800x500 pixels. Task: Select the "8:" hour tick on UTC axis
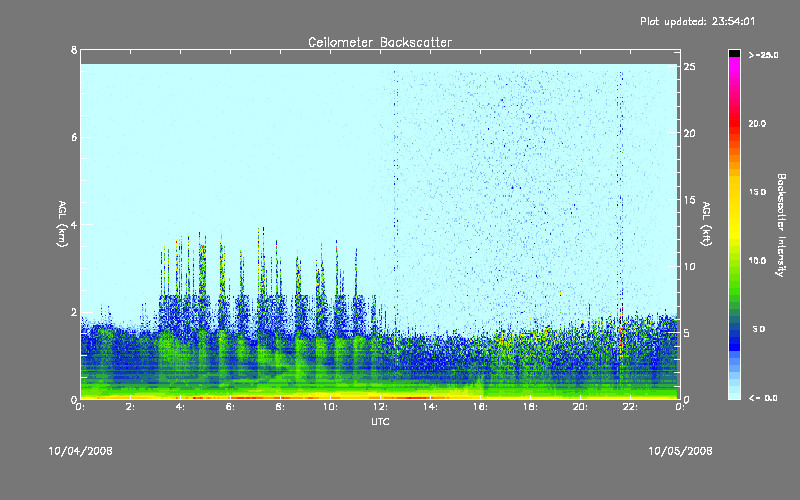[280, 407]
